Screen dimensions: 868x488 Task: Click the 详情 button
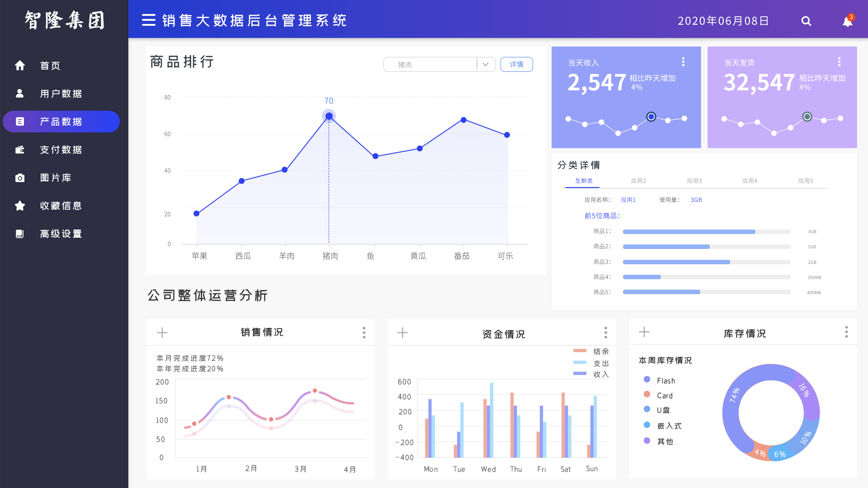(x=516, y=65)
